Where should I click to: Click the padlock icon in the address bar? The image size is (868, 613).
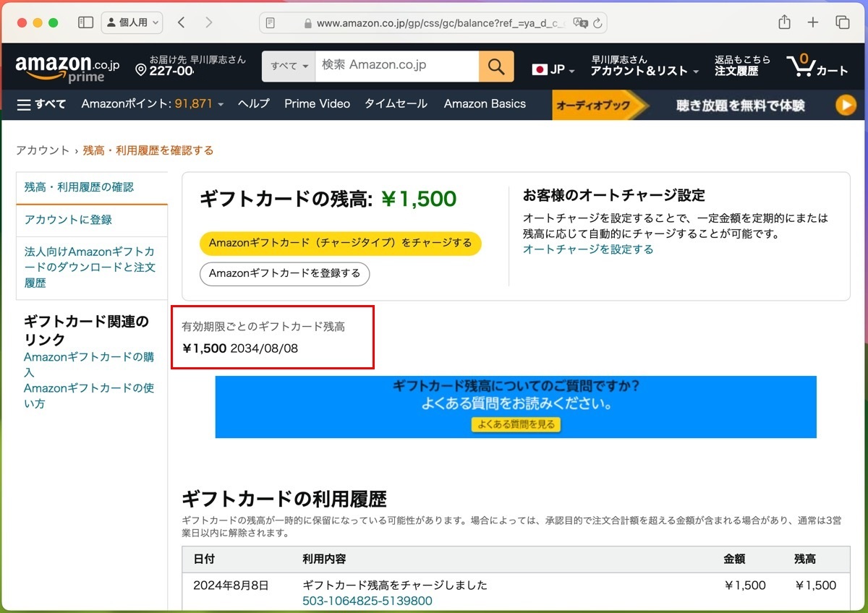(308, 23)
